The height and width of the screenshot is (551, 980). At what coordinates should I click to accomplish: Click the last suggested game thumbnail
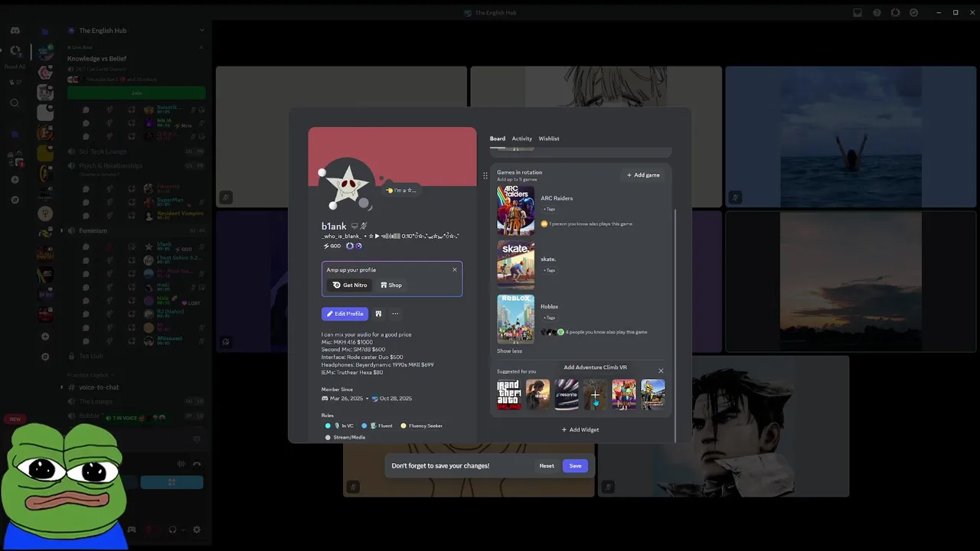coord(653,395)
